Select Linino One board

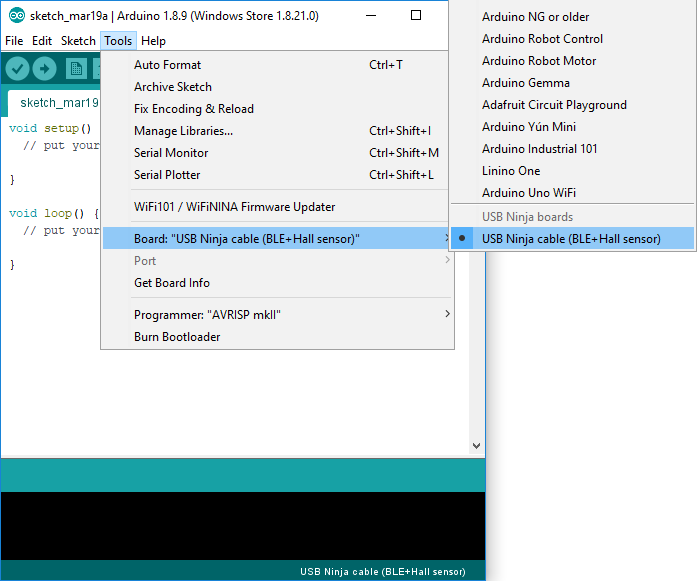click(573, 171)
